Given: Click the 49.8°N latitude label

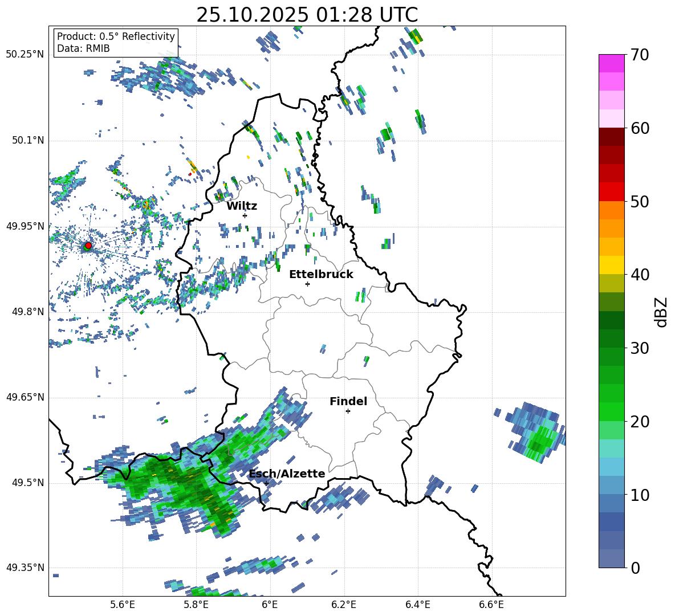Looking at the screenshot, I should click(x=27, y=312).
